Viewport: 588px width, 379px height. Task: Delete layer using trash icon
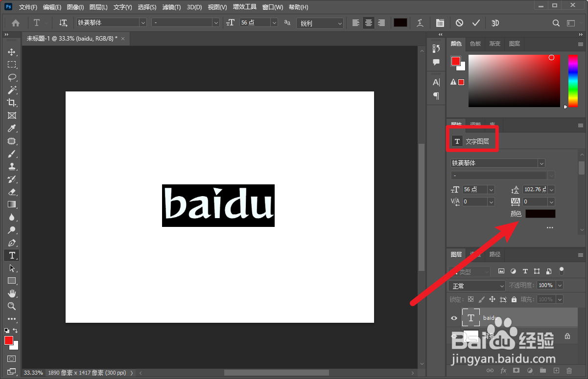tap(569, 371)
